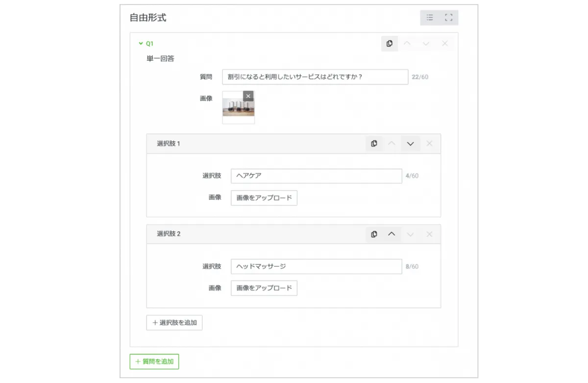Move Q1 up with arrow
Screen dimensions: 588x383
pos(407,44)
